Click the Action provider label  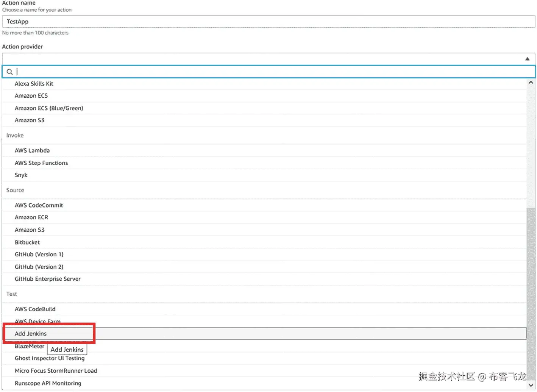(x=22, y=47)
